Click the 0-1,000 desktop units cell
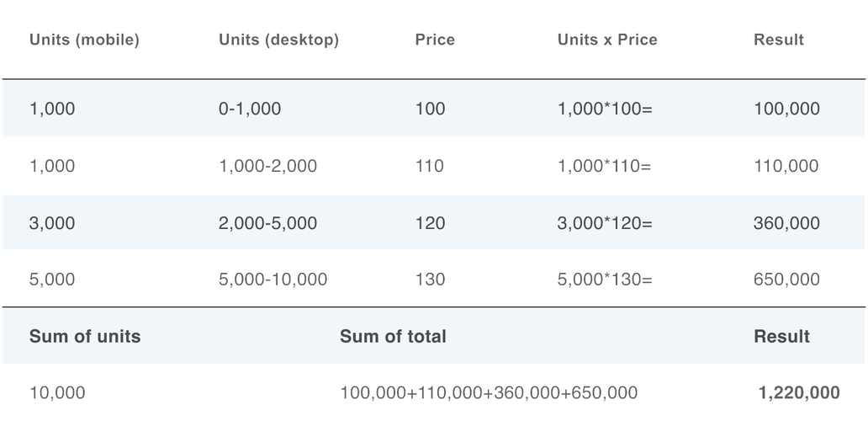 pos(250,109)
